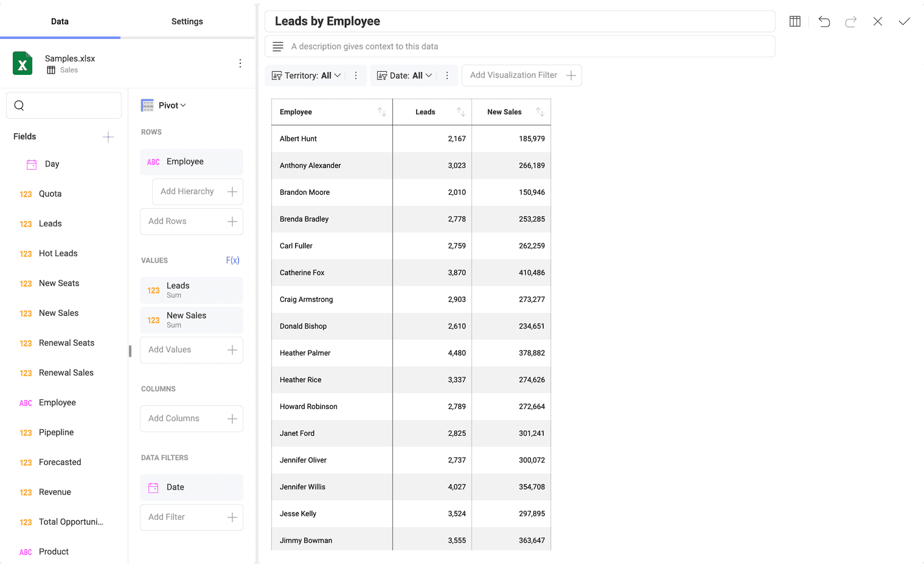The width and height of the screenshot is (924, 588).
Task: Discard changes with the X icon
Action: 877,21
